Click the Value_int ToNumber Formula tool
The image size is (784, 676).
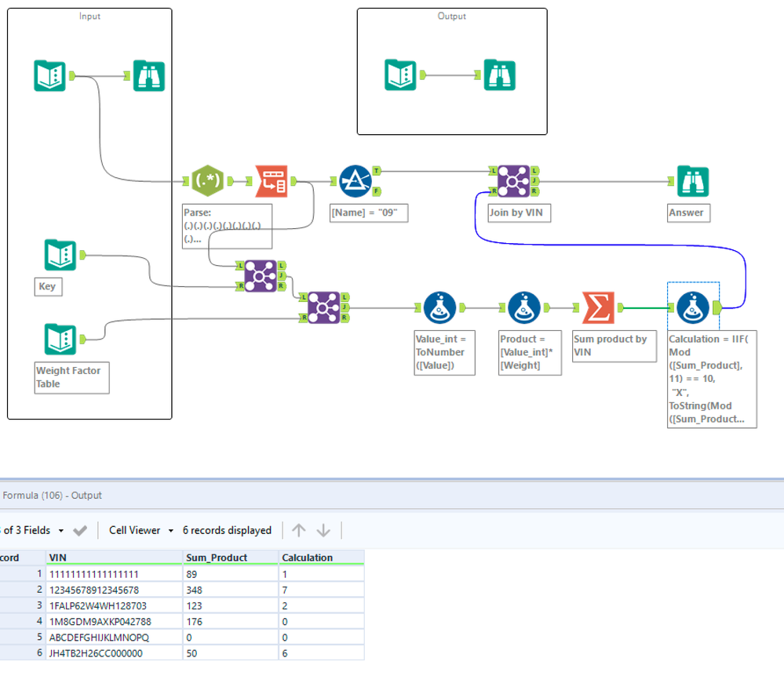pos(439,307)
